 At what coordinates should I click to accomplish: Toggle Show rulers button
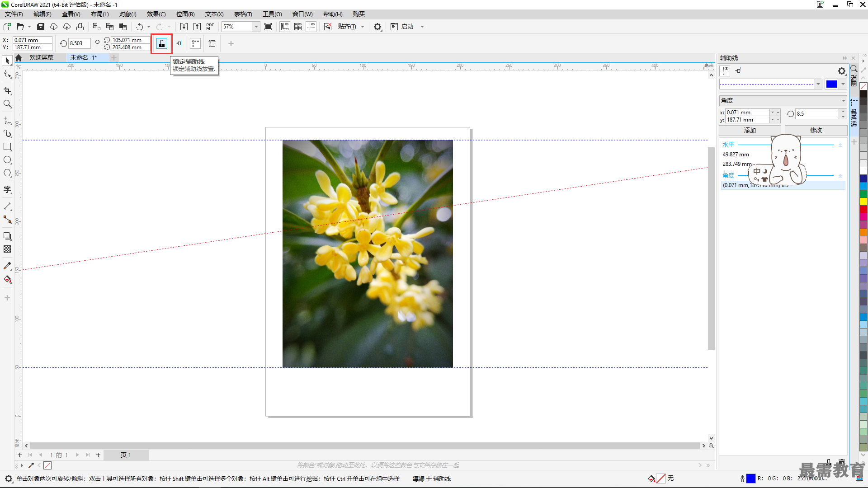tap(285, 27)
